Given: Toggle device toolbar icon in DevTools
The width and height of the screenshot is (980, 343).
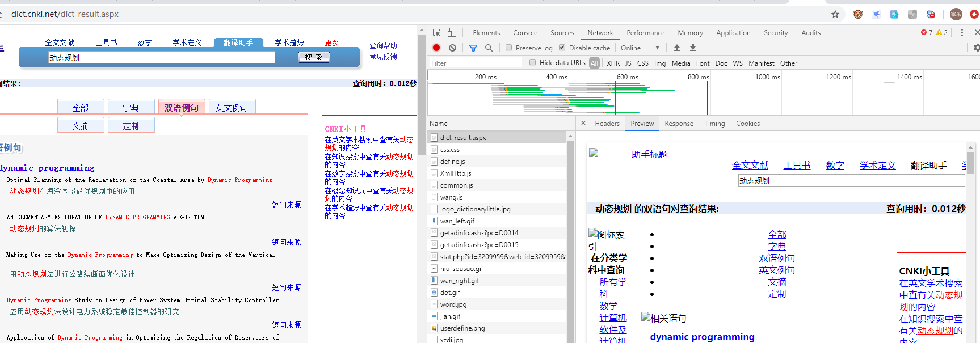Looking at the screenshot, I should (452, 33).
